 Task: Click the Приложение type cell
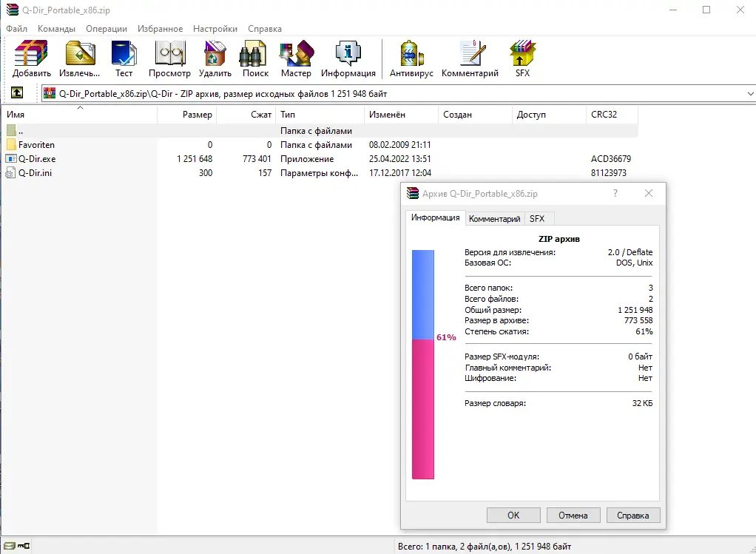[307, 158]
